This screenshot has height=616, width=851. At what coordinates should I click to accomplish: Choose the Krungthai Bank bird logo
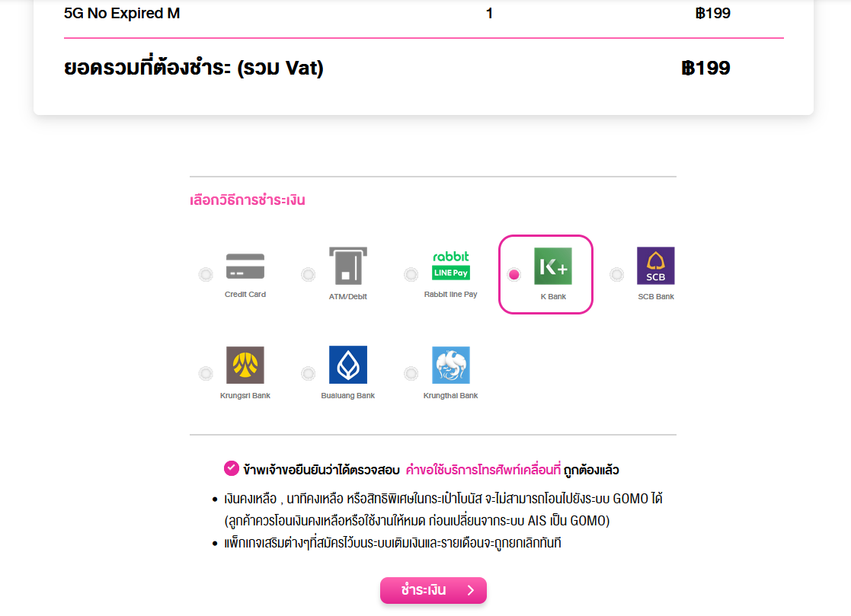(x=450, y=365)
